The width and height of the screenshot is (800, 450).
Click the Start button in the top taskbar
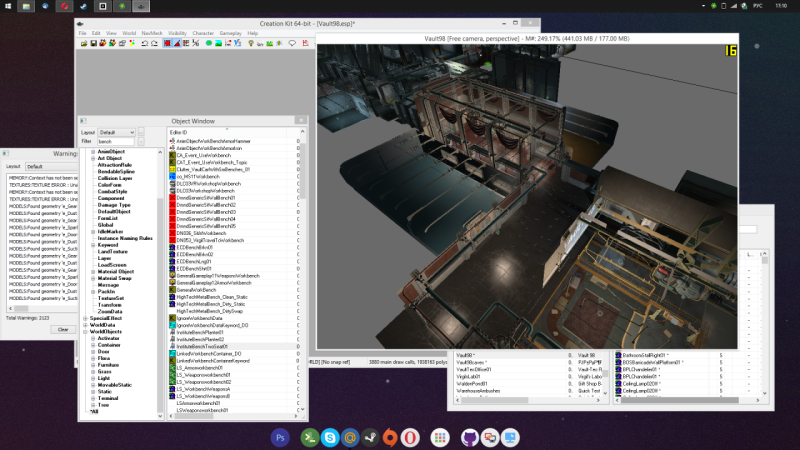8,6
